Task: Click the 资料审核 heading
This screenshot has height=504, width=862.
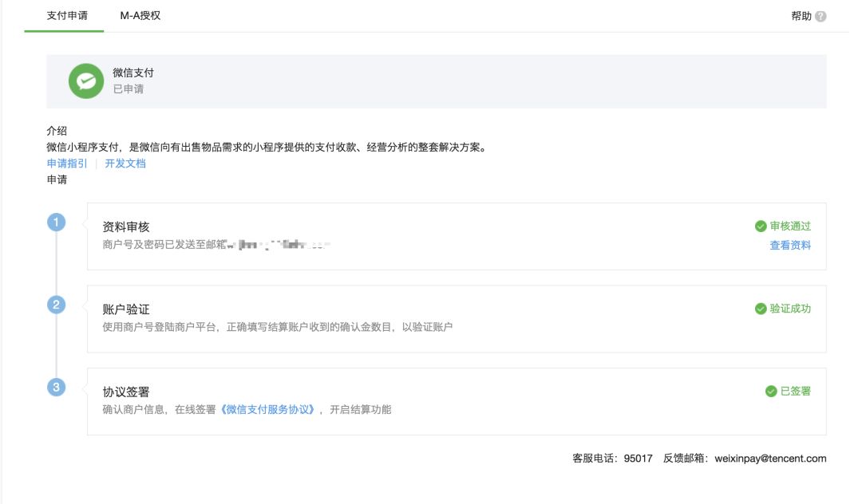Action: [126, 226]
